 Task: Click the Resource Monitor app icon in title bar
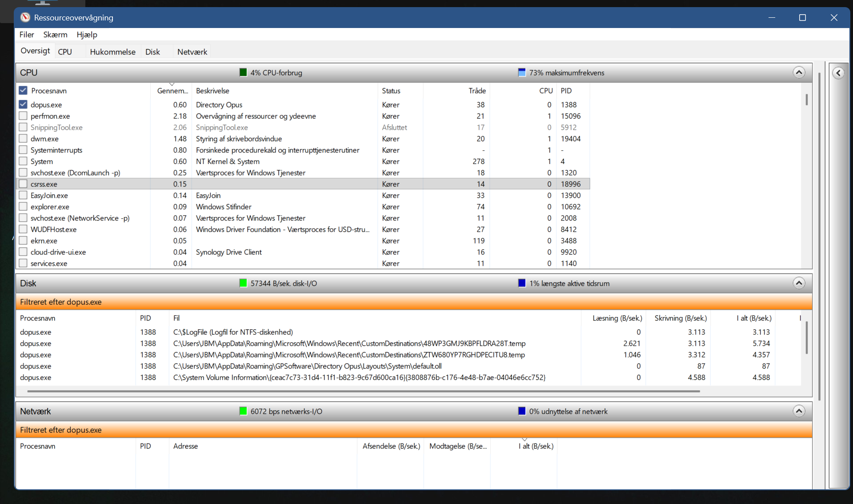click(25, 17)
